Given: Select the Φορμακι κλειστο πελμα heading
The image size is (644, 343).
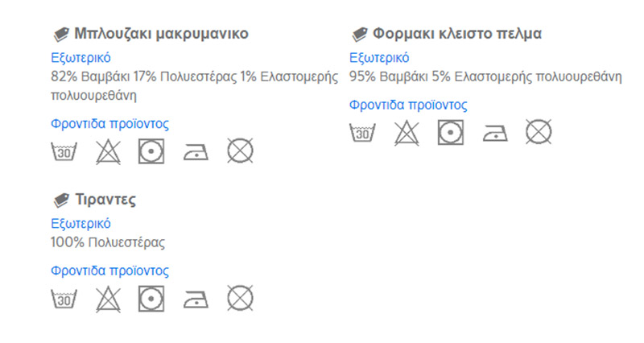Looking at the screenshot, I should (456, 34).
